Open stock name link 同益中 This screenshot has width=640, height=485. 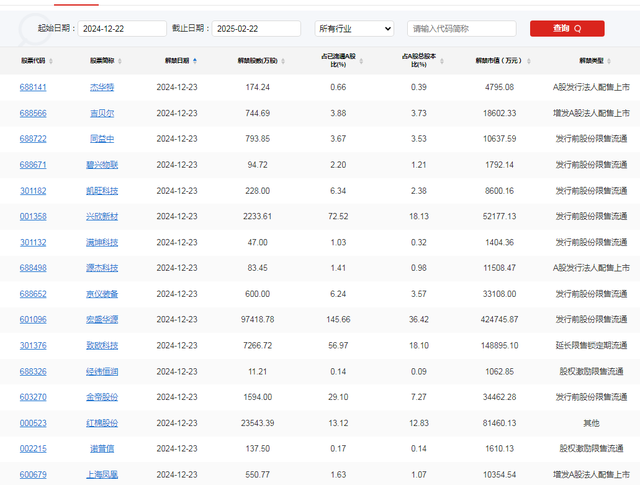coord(102,139)
